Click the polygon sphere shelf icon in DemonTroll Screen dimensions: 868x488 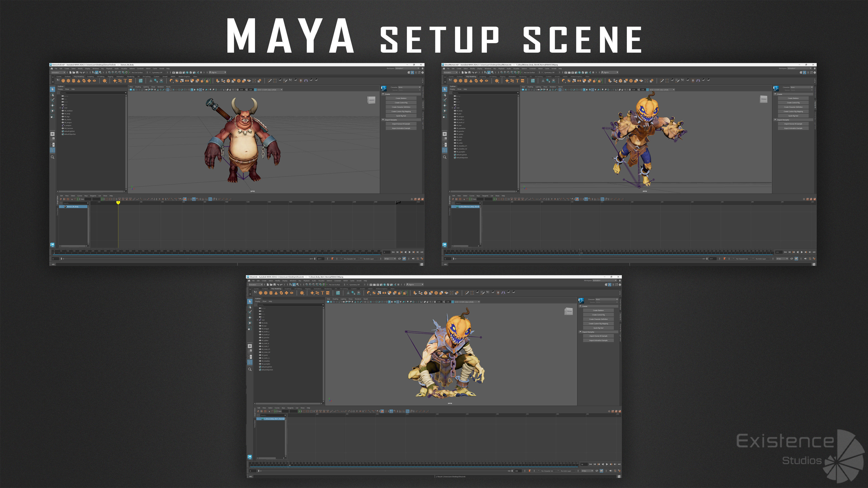(63, 81)
